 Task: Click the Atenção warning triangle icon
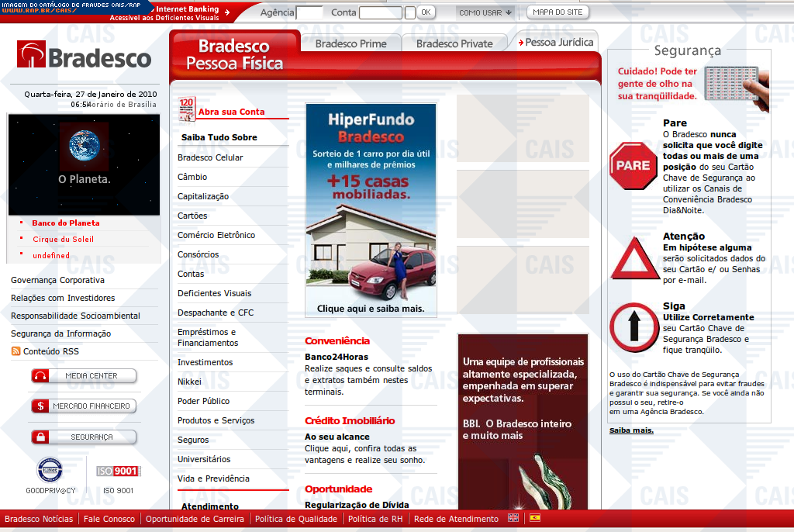[634, 259]
